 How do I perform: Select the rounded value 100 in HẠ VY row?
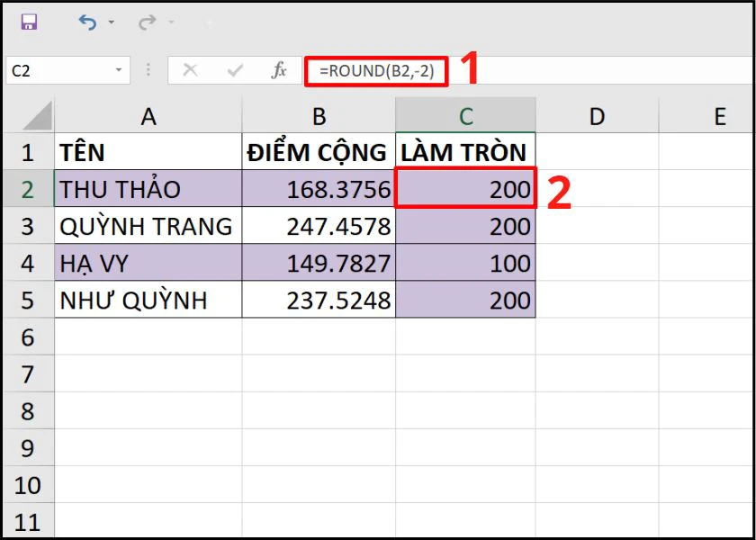(465, 263)
